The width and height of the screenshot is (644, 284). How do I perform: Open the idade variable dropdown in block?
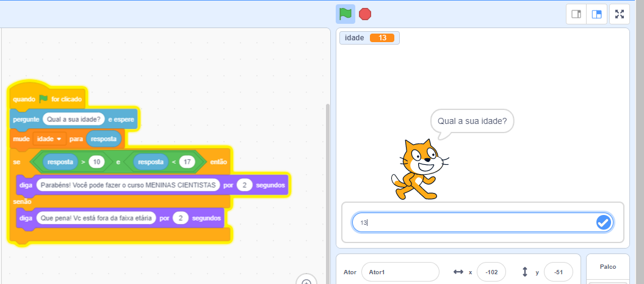pyautogui.click(x=59, y=139)
